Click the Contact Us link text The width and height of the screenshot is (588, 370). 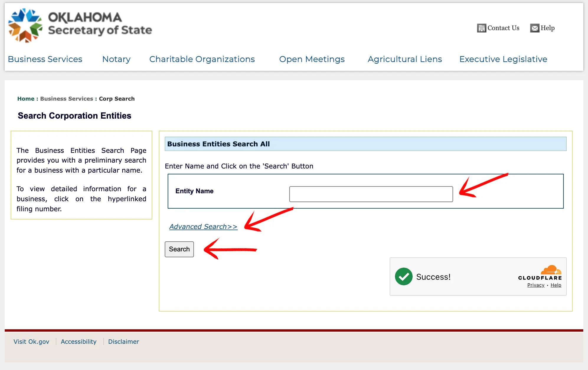tap(503, 28)
